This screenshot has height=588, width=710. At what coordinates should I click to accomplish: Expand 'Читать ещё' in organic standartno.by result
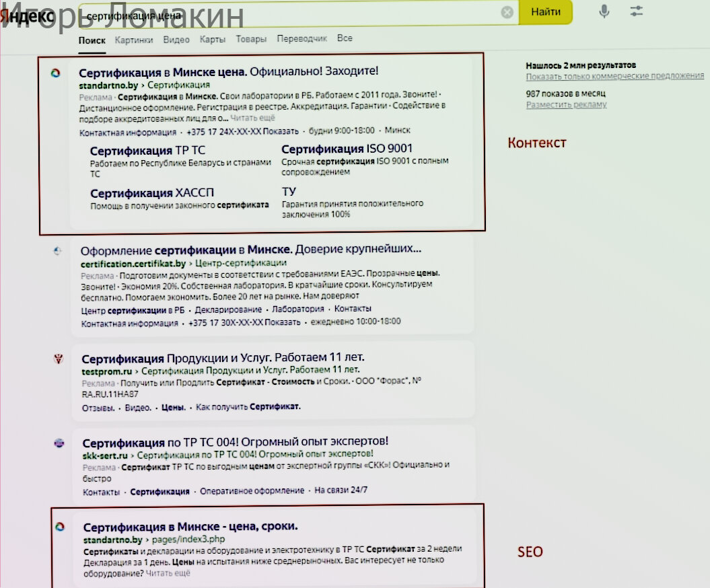(x=168, y=573)
